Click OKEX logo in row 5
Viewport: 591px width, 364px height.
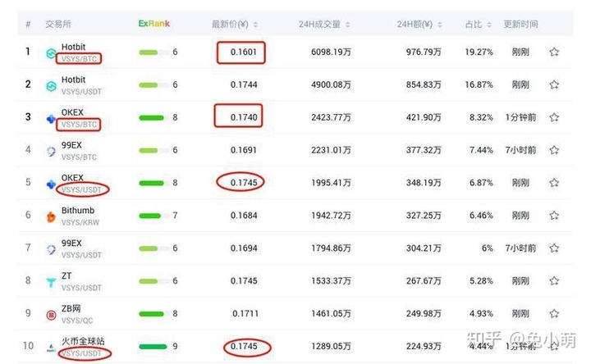51,184
